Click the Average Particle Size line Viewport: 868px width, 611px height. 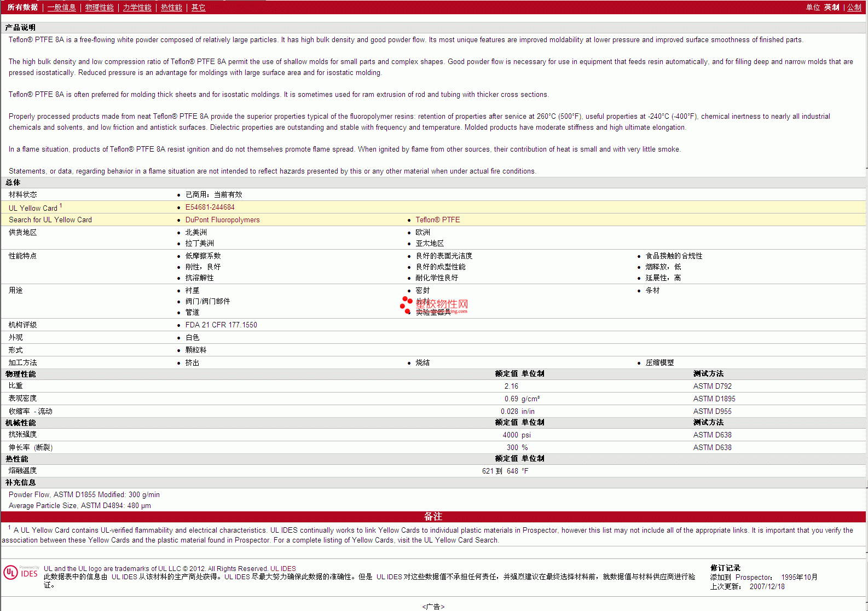tap(80, 506)
